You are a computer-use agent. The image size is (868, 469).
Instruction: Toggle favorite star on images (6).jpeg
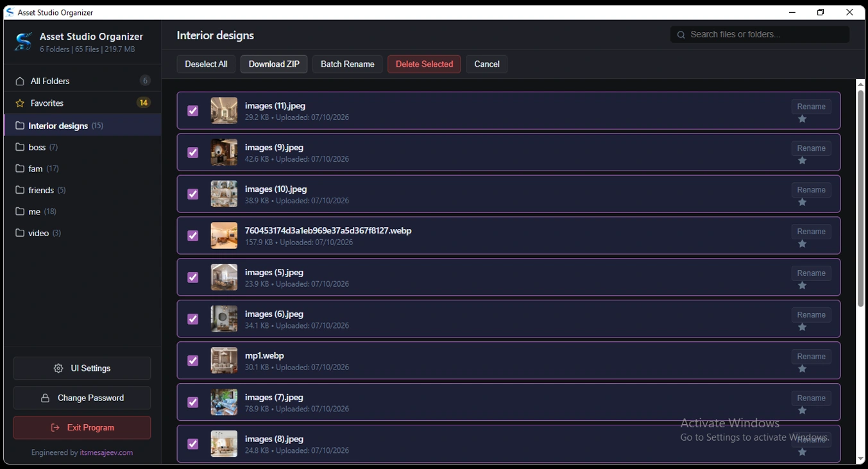click(802, 328)
